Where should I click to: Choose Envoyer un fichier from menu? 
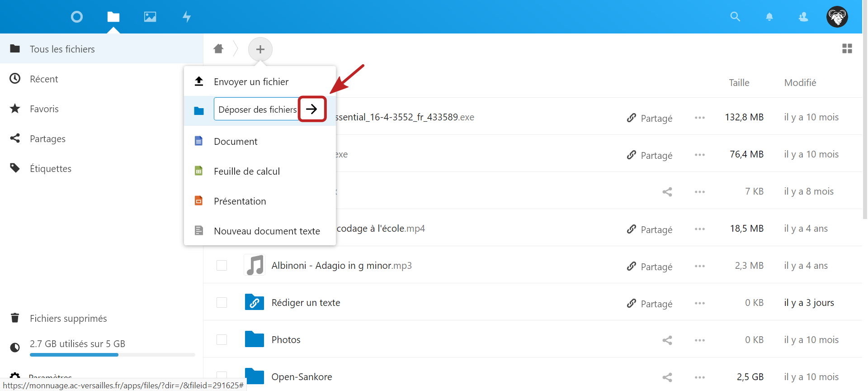coord(251,82)
